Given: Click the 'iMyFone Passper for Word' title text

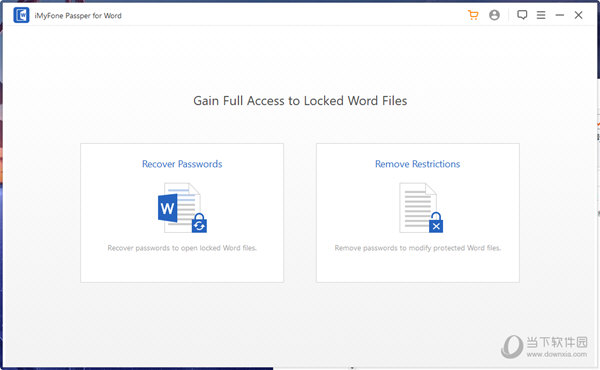Looking at the screenshot, I should (78, 16).
